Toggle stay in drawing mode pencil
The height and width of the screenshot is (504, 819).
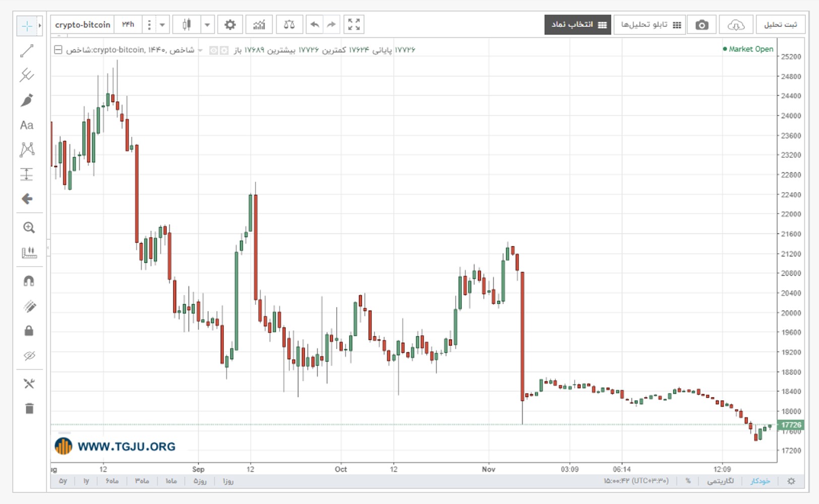[29, 306]
